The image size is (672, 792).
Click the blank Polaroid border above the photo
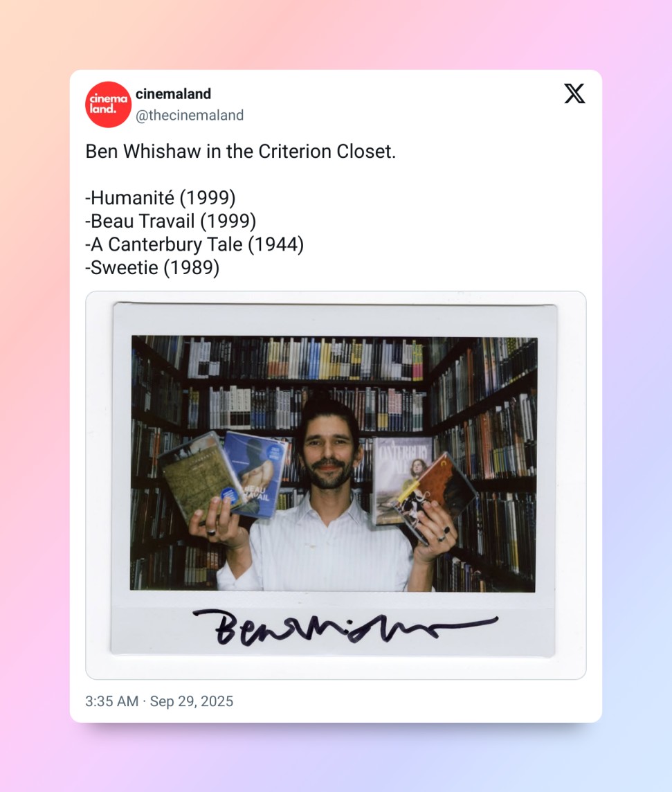point(334,319)
